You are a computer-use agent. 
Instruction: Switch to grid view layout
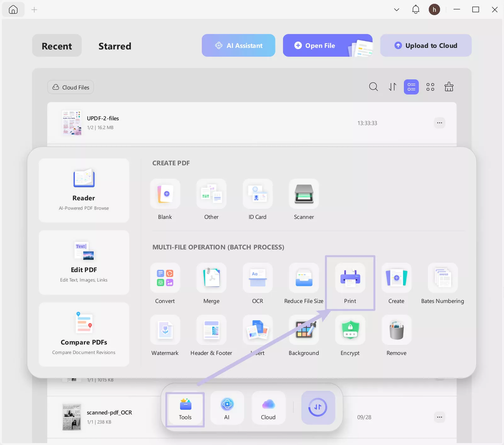tap(430, 87)
